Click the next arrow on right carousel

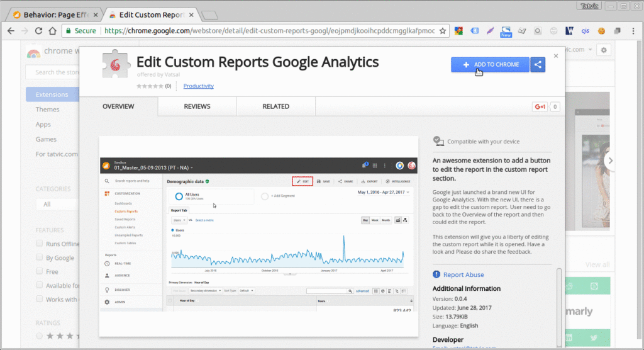[610, 161]
